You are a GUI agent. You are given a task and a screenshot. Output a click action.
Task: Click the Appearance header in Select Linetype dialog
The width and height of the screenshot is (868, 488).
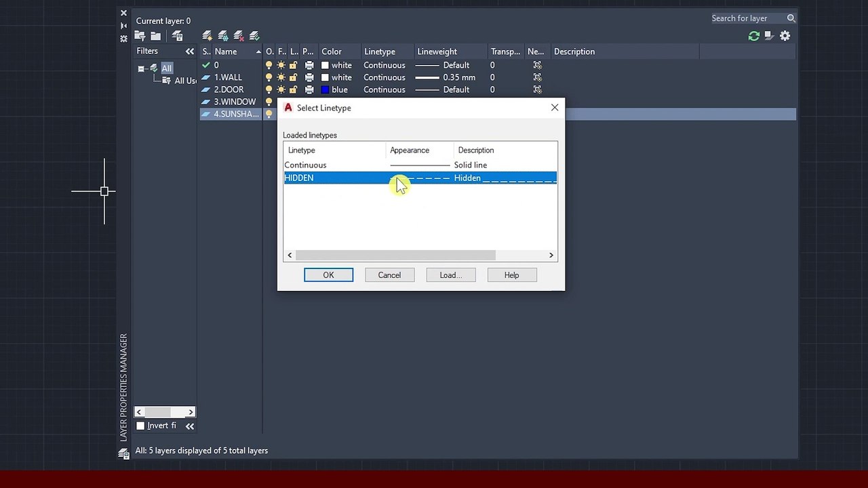click(420, 150)
